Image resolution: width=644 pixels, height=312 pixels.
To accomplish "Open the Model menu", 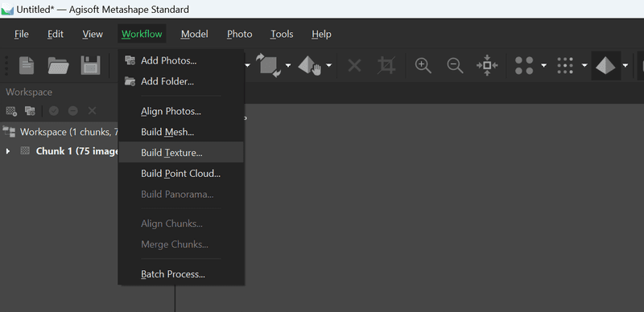I will point(195,34).
